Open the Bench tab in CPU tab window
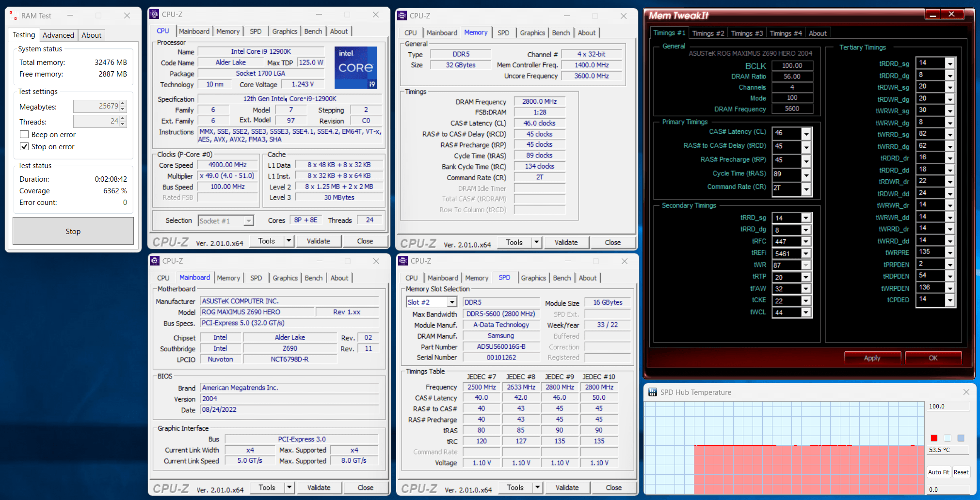Screen dimensions: 980x500 click(313, 31)
